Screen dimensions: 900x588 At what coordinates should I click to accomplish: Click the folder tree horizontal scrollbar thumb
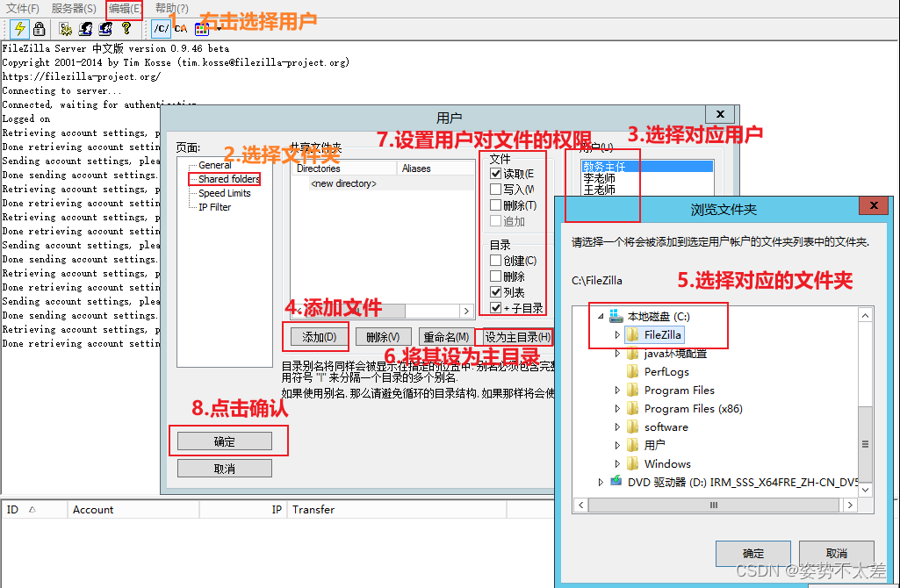click(x=714, y=505)
